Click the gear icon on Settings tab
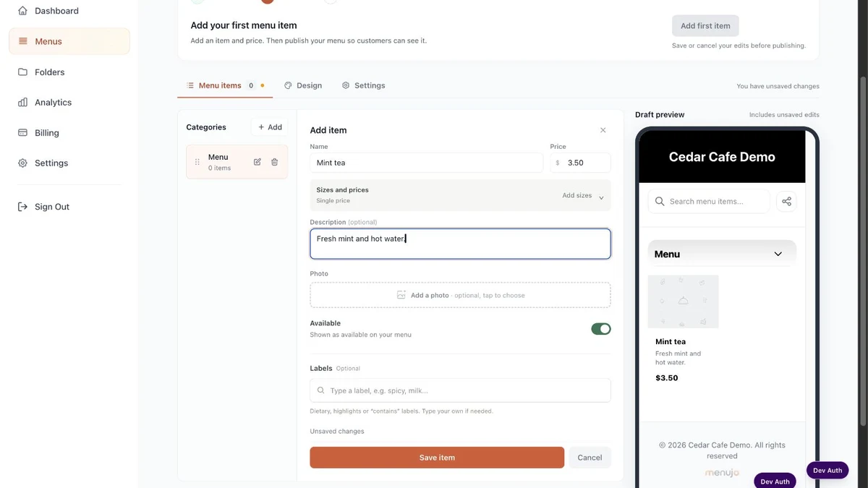Viewport: 868px width, 488px height. pyautogui.click(x=346, y=85)
